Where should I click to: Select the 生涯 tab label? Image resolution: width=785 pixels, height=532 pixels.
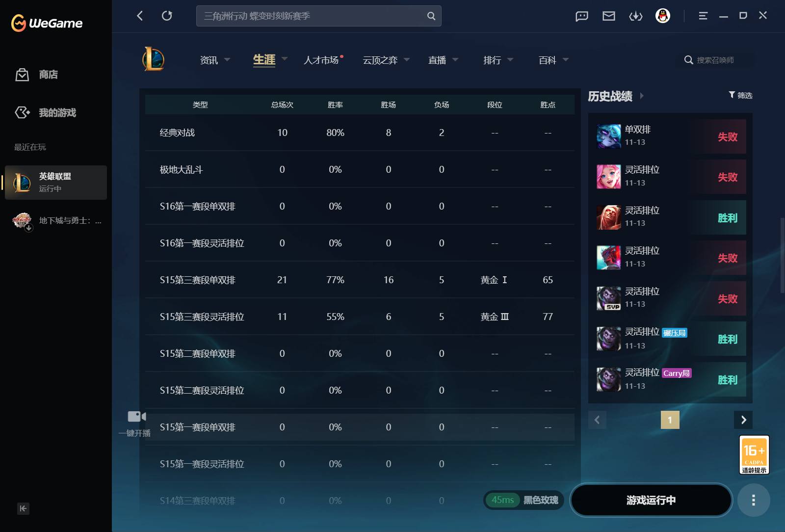(x=264, y=59)
